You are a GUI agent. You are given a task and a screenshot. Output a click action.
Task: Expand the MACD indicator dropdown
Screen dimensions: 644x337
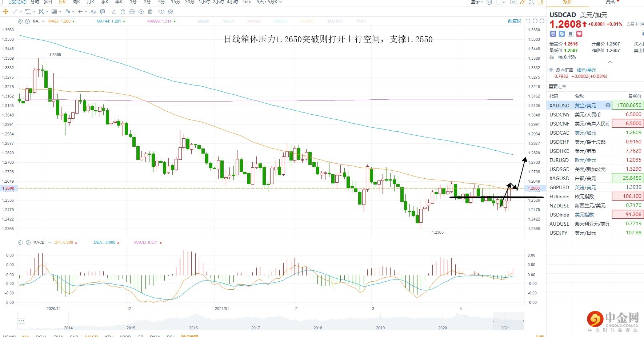coord(49,242)
